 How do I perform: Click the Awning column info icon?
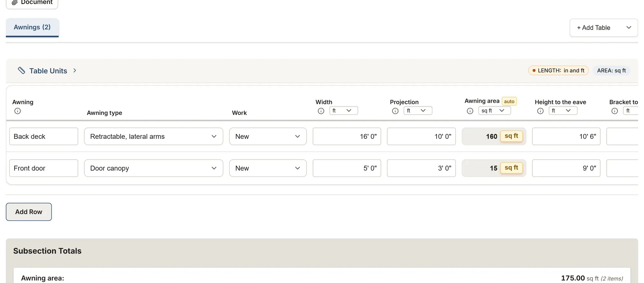click(x=18, y=111)
